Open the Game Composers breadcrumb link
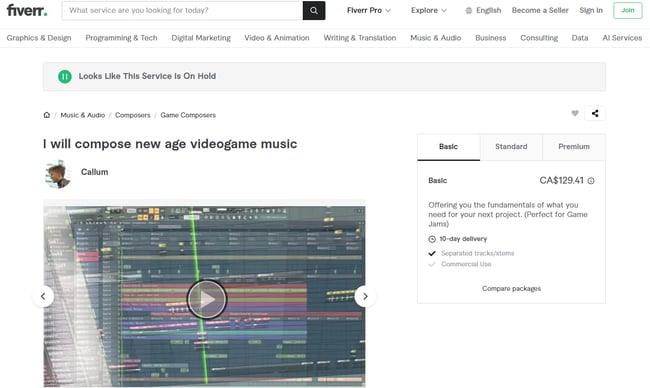Image resolution: width=650 pixels, height=388 pixels. pos(188,115)
